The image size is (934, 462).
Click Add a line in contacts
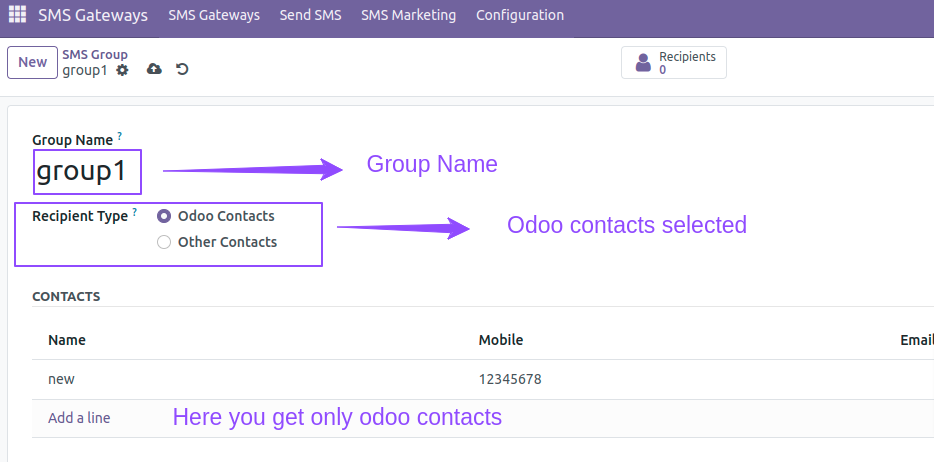pos(79,418)
